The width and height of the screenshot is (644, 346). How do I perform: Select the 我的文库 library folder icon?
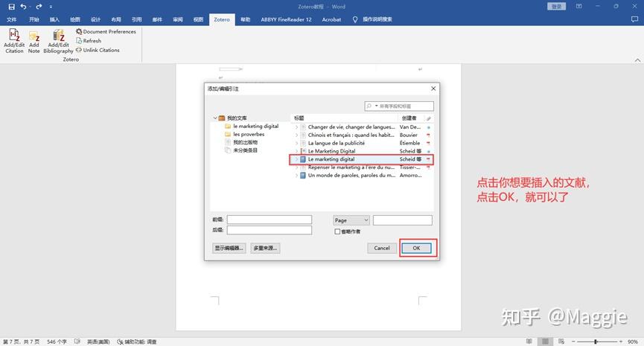pos(222,118)
